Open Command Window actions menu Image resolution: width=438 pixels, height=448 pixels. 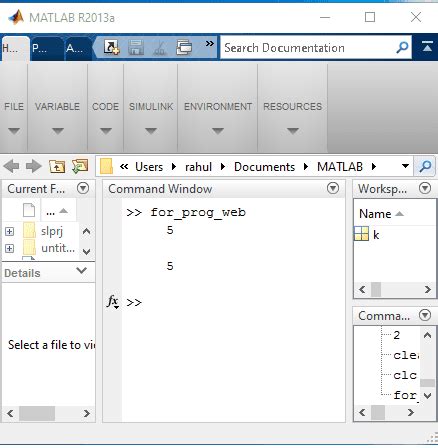point(333,188)
